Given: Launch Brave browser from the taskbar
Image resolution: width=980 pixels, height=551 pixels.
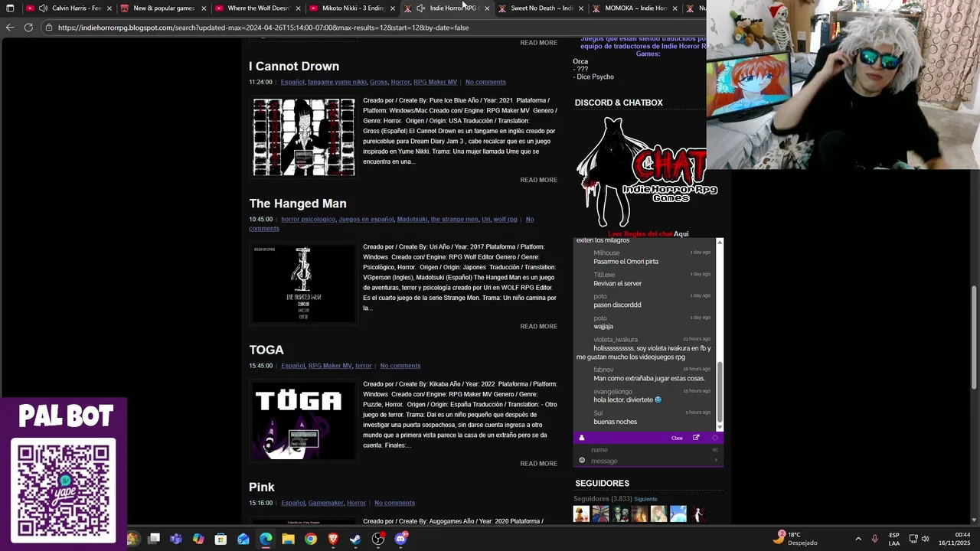Looking at the screenshot, I should (333, 539).
